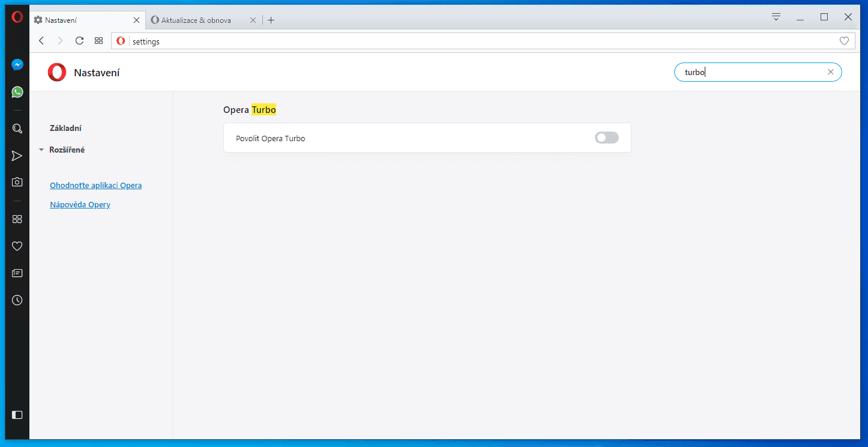Open personal news in the sidebar
This screenshot has height=447, width=868.
17,273
